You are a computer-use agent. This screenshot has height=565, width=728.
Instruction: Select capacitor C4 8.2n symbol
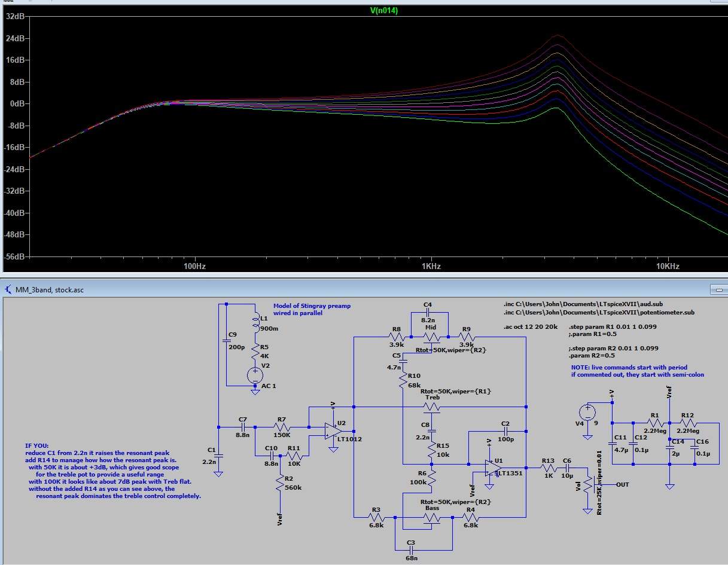pyautogui.click(x=427, y=313)
